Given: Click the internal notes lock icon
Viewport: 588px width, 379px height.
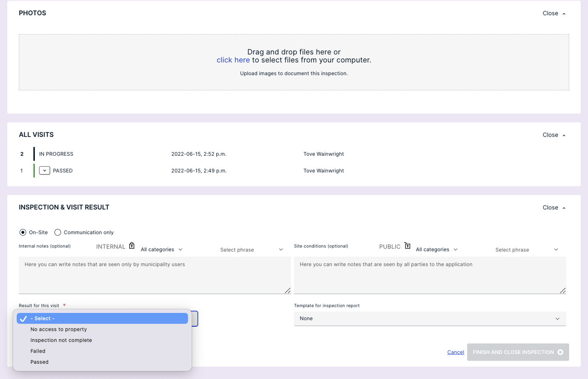Looking at the screenshot, I should click(x=132, y=246).
